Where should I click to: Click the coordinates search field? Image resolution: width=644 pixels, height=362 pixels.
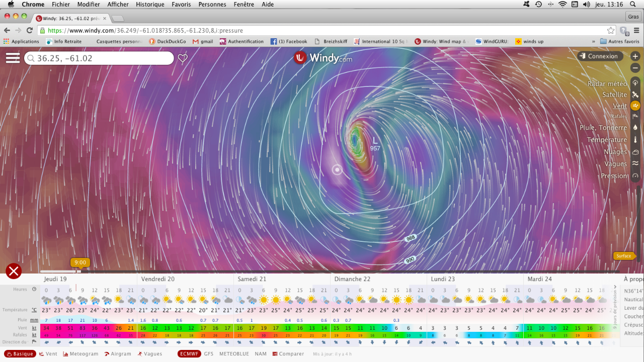coord(99,58)
